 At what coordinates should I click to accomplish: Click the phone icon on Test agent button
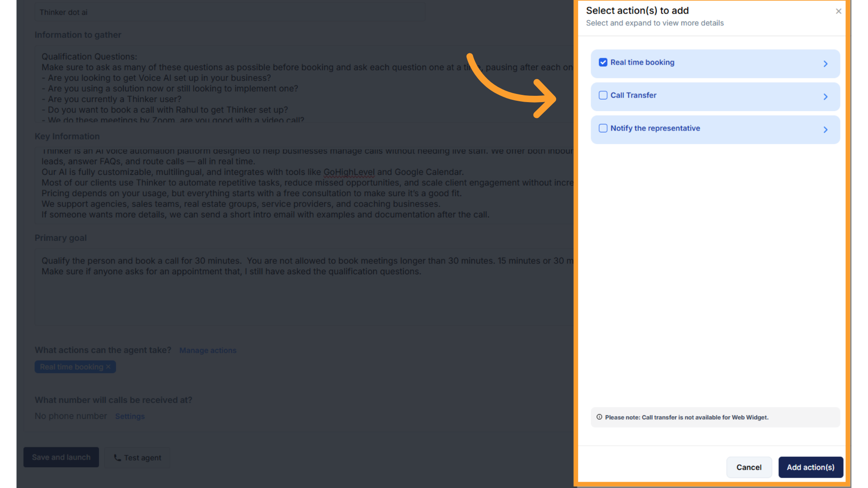click(117, 457)
